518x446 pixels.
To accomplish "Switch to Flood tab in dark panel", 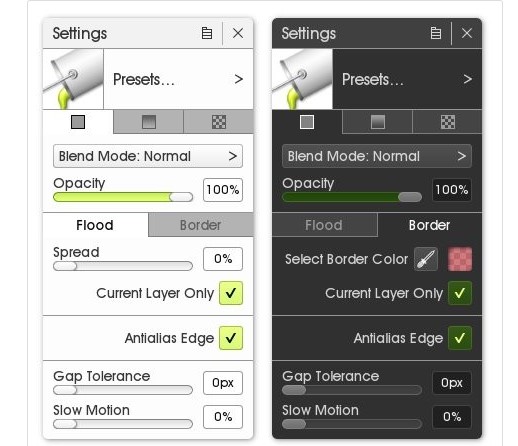I will [324, 225].
